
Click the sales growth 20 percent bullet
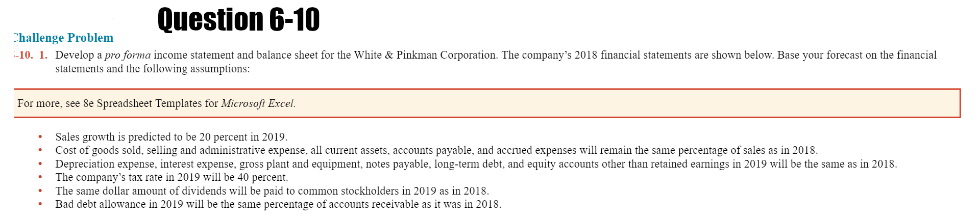tap(171, 137)
